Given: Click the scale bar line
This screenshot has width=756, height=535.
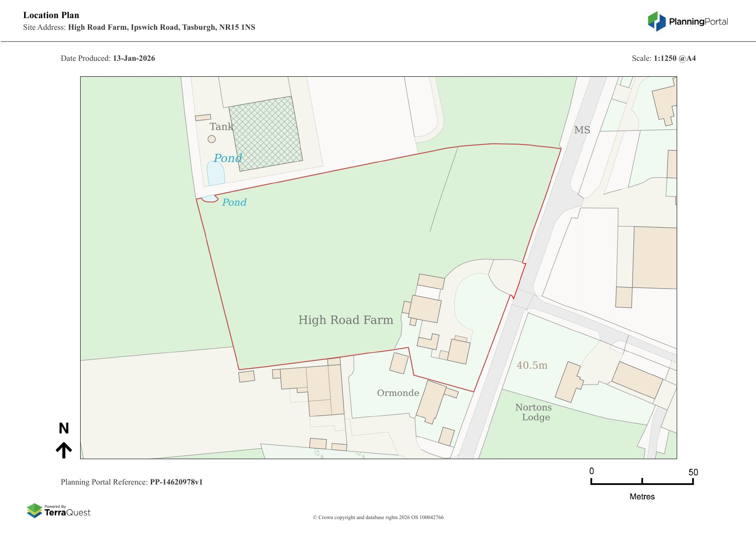Looking at the screenshot, I should (x=642, y=484).
